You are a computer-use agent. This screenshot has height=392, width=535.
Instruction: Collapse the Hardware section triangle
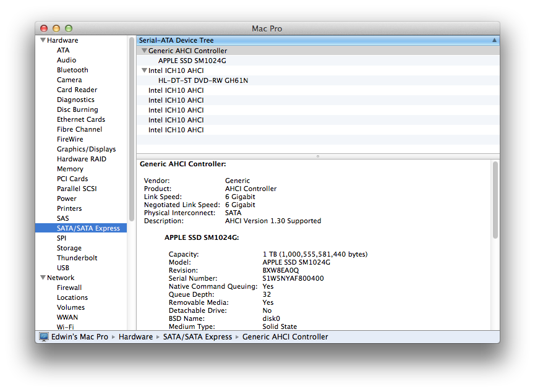[43, 40]
